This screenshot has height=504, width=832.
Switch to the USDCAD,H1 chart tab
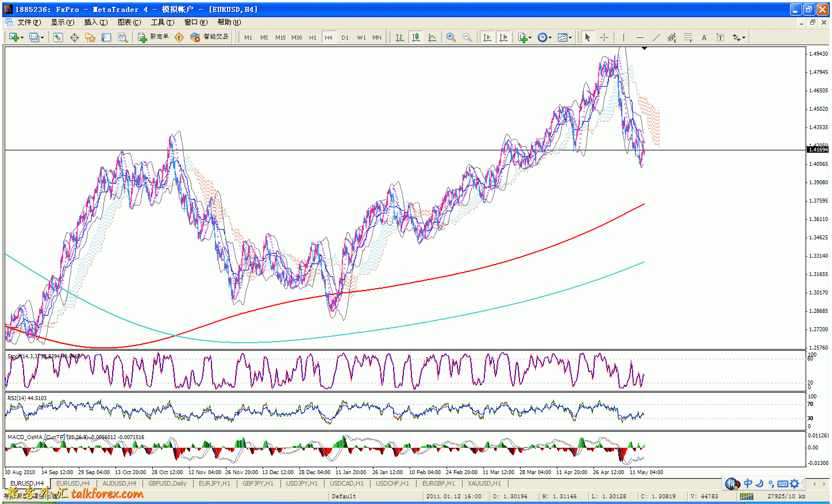(346, 483)
